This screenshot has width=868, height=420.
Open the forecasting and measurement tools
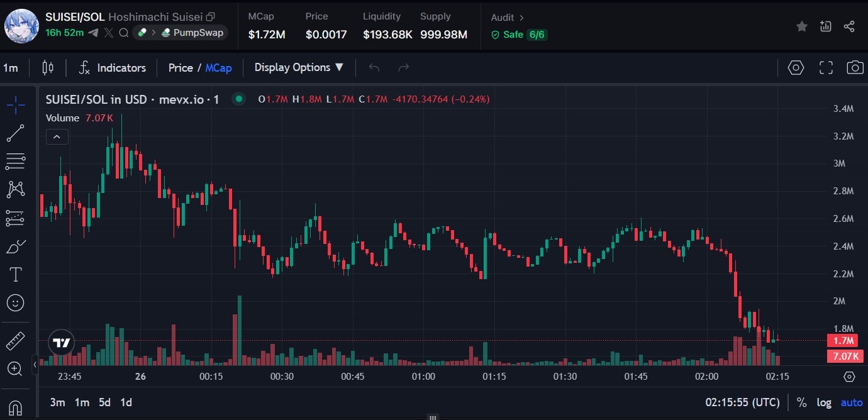pyautogui.click(x=15, y=218)
